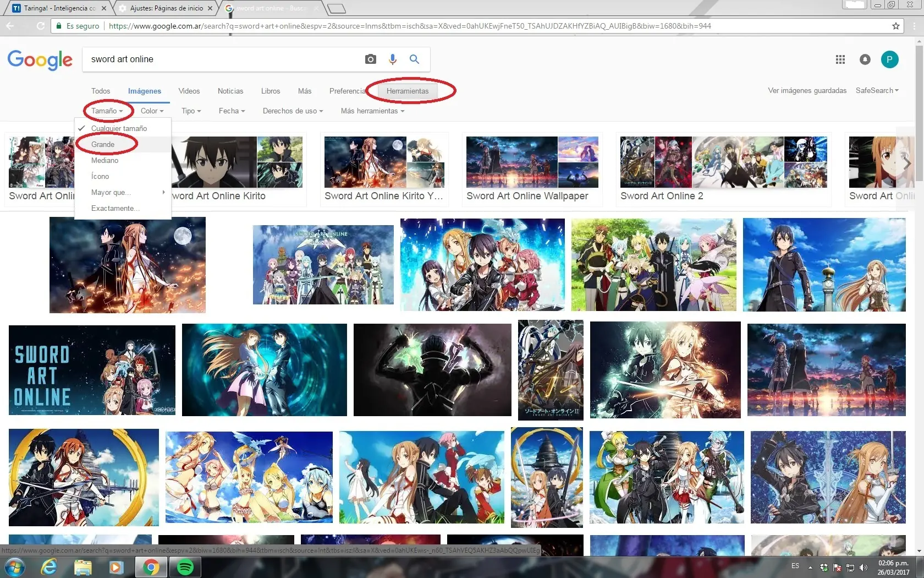Open Preferencias link
The height and width of the screenshot is (578, 924).
click(348, 91)
